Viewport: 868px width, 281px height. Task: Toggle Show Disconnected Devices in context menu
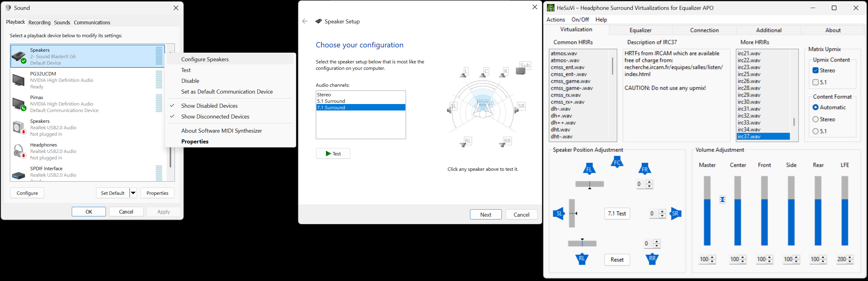click(x=231, y=117)
